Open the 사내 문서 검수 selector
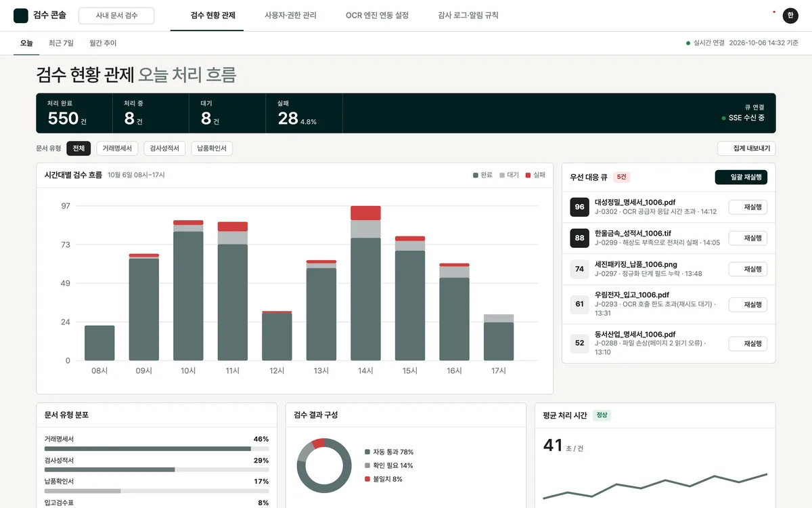The width and height of the screenshot is (812, 508). pyautogui.click(x=116, y=16)
